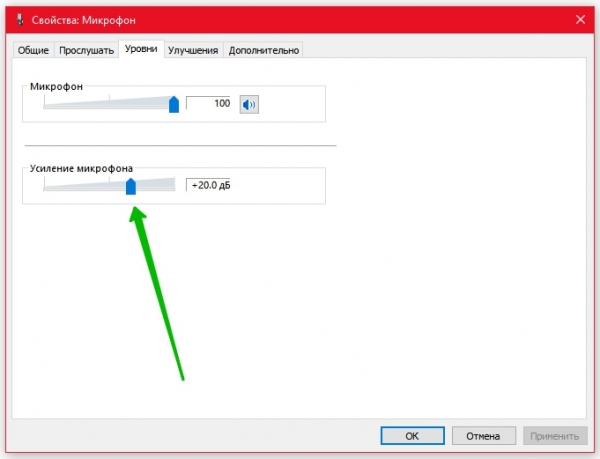
Task: Click the Микрофон level field showing 100
Action: click(x=208, y=103)
